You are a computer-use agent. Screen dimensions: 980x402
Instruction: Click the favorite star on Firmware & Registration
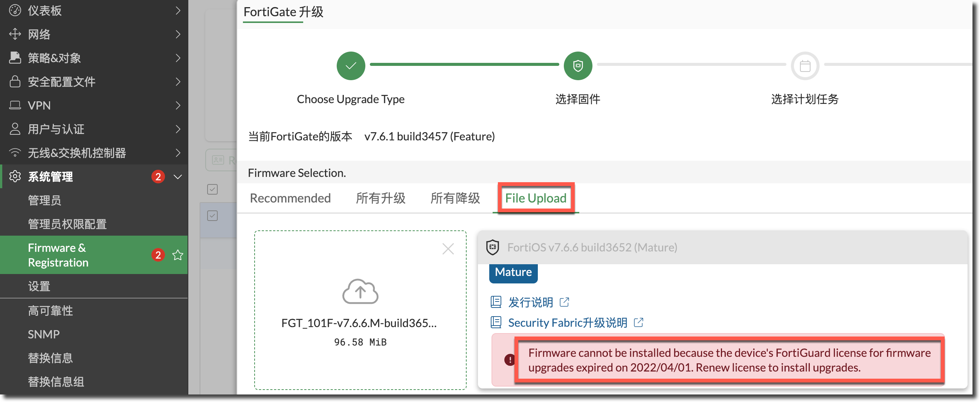click(178, 255)
